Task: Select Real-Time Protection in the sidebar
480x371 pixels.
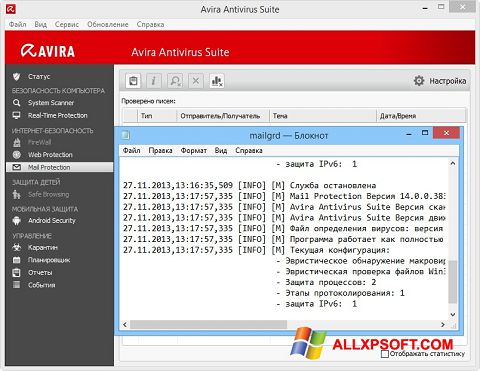Action: (57, 115)
